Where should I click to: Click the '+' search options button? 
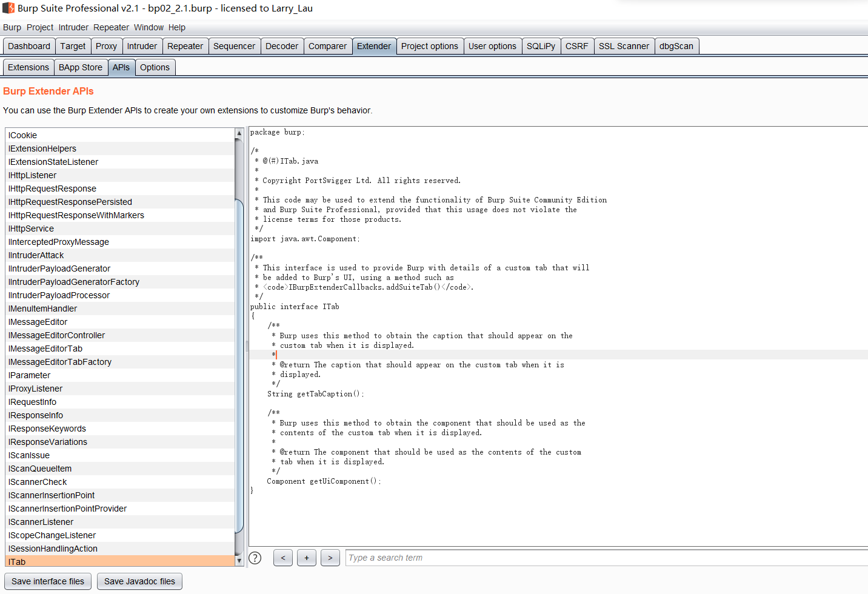(307, 558)
